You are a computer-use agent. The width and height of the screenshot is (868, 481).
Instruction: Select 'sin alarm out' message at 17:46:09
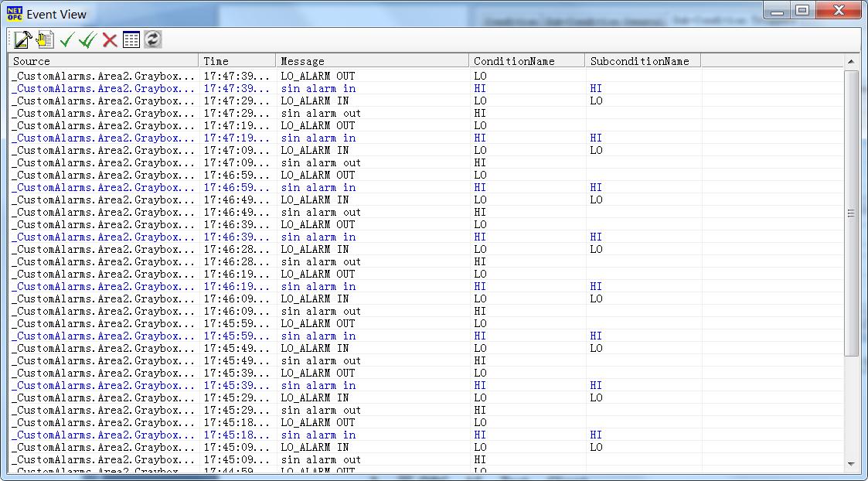(321, 312)
